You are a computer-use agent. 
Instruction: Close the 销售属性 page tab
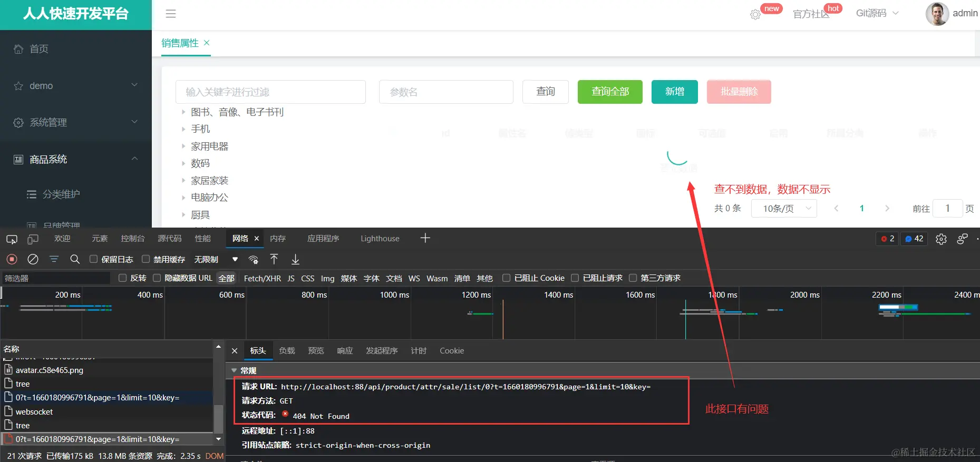pyautogui.click(x=207, y=43)
